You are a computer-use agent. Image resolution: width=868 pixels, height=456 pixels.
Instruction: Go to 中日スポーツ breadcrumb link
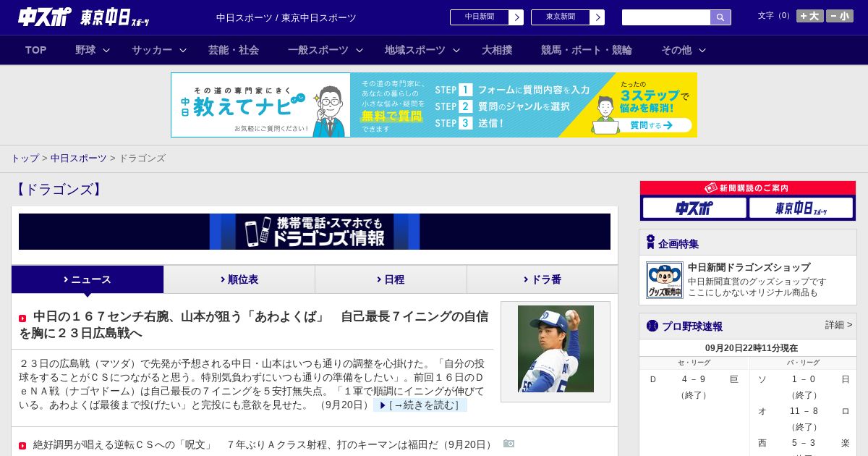78,158
